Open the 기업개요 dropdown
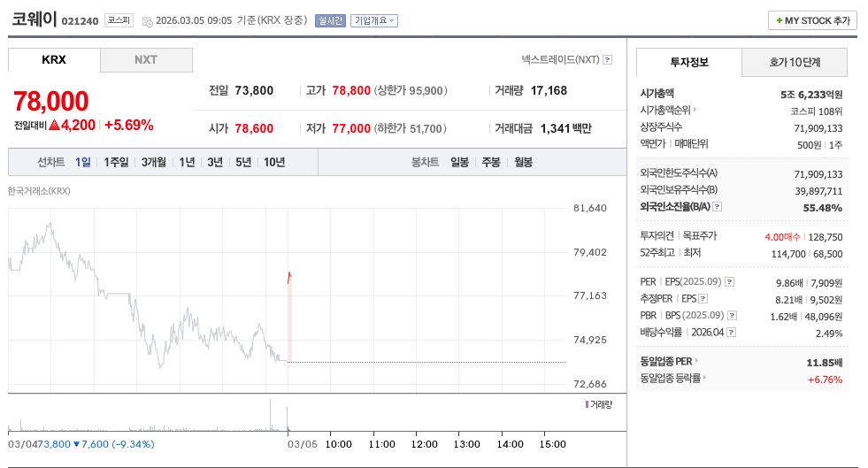The width and height of the screenshot is (868, 468). pos(374,20)
